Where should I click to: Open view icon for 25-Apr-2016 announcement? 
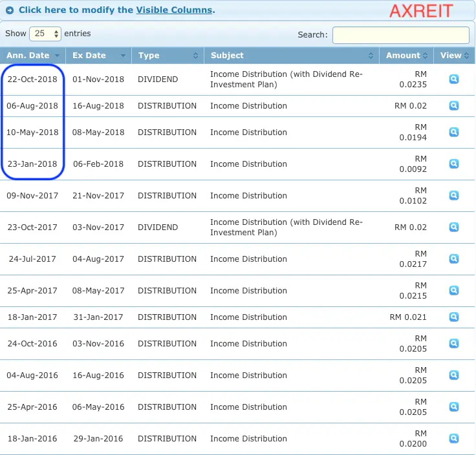click(x=454, y=407)
